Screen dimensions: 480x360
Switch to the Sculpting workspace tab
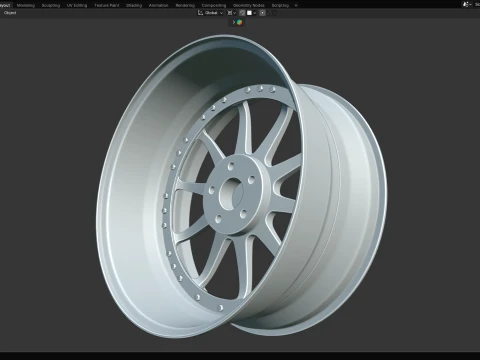coord(51,5)
